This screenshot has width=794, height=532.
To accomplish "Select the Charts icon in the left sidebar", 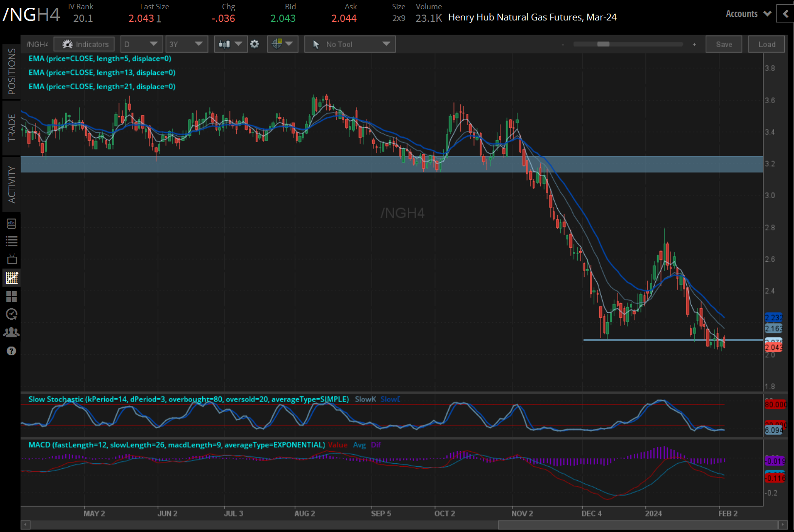I will [12, 278].
